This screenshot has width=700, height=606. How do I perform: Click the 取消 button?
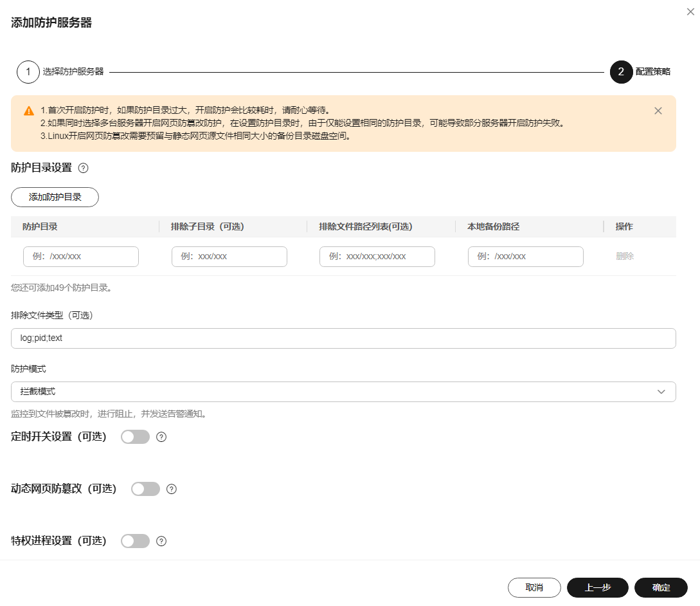(534, 588)
